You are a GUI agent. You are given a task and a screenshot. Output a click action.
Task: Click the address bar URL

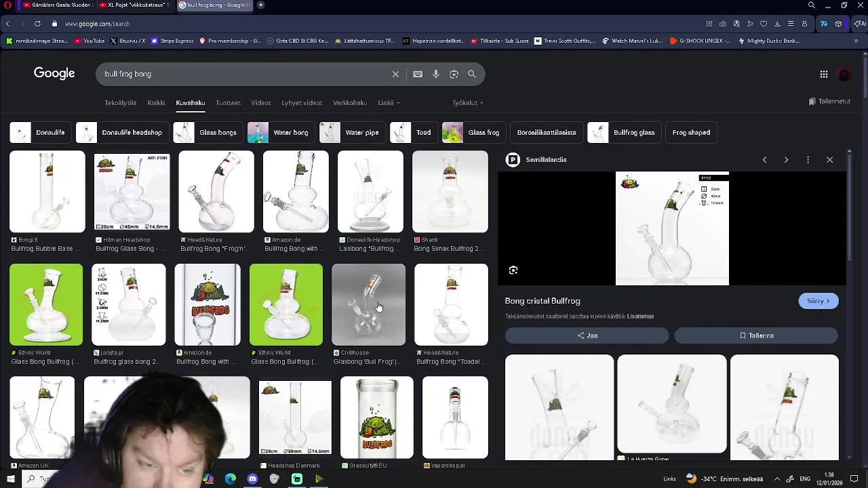(x=97, y=24)
